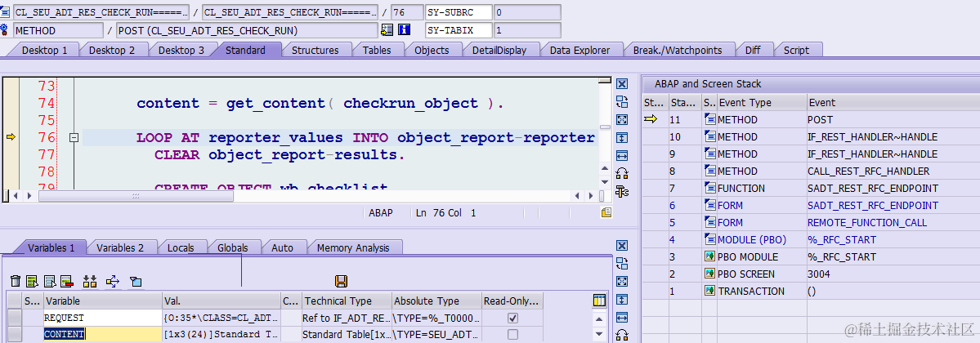Open the Tables tab
This screenshot has height=343, width=980.
[x=377, y=50]
